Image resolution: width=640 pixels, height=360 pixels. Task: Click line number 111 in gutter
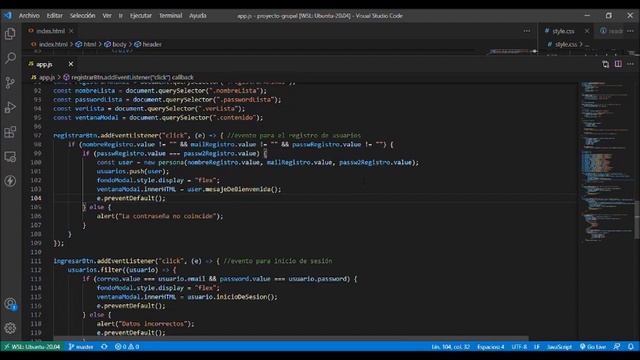[x=36, y=261]
